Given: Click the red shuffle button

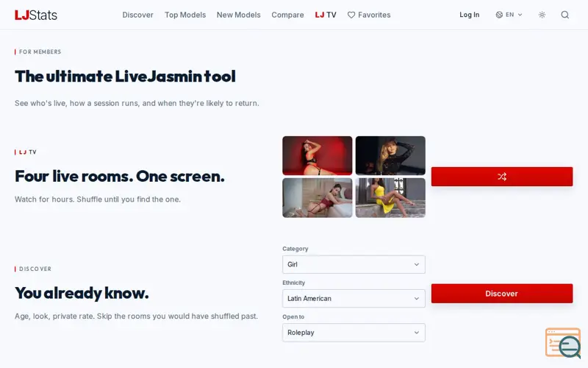Looking at the screenshot, I should (x=502, y=177).
